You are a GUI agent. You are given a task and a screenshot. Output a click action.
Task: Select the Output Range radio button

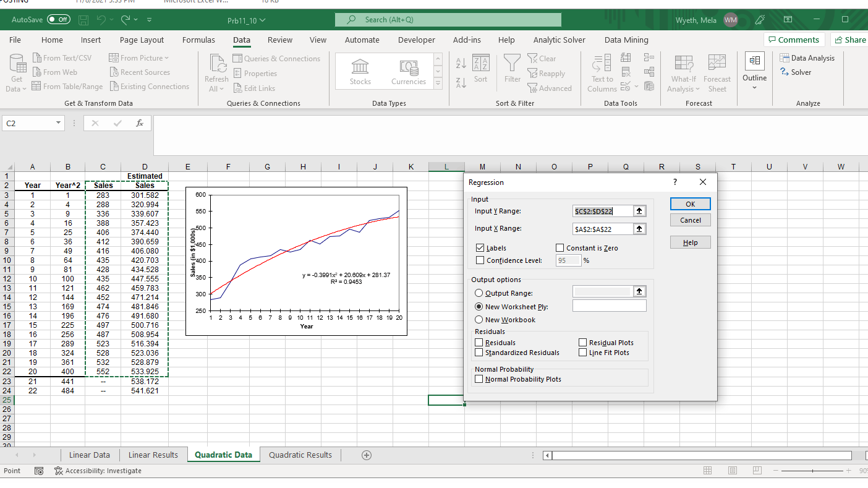[479, 293]
